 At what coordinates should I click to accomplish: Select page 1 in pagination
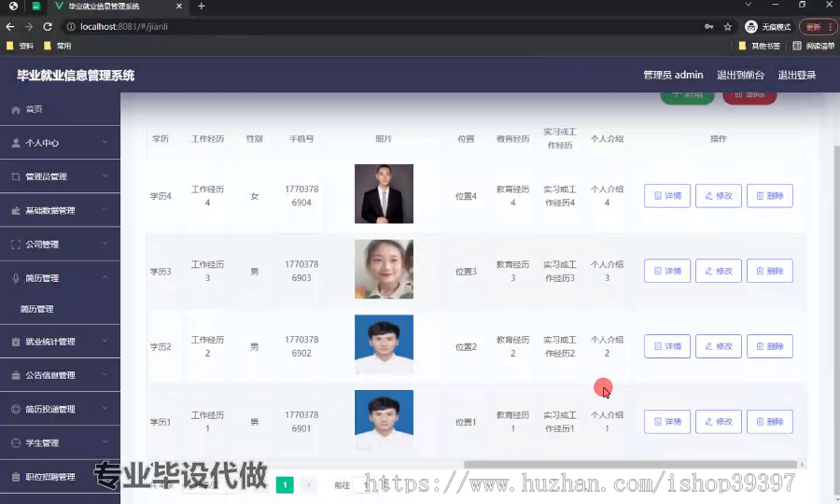285,485
